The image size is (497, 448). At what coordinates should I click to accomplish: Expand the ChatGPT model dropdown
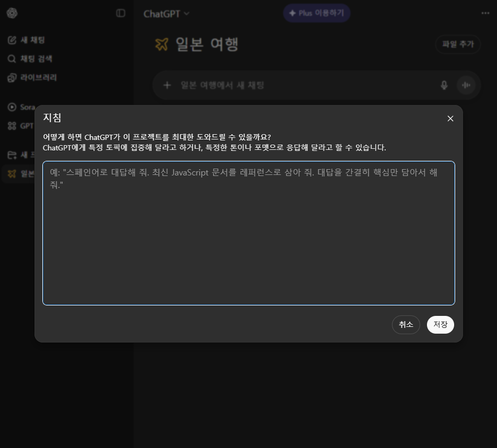tap(167, 14)
